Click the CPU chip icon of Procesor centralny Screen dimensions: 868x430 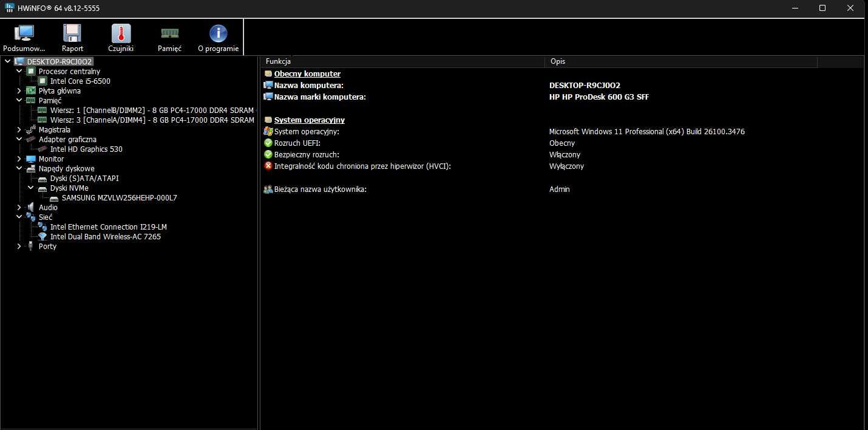pyautogui.click(x=31, y=71)
